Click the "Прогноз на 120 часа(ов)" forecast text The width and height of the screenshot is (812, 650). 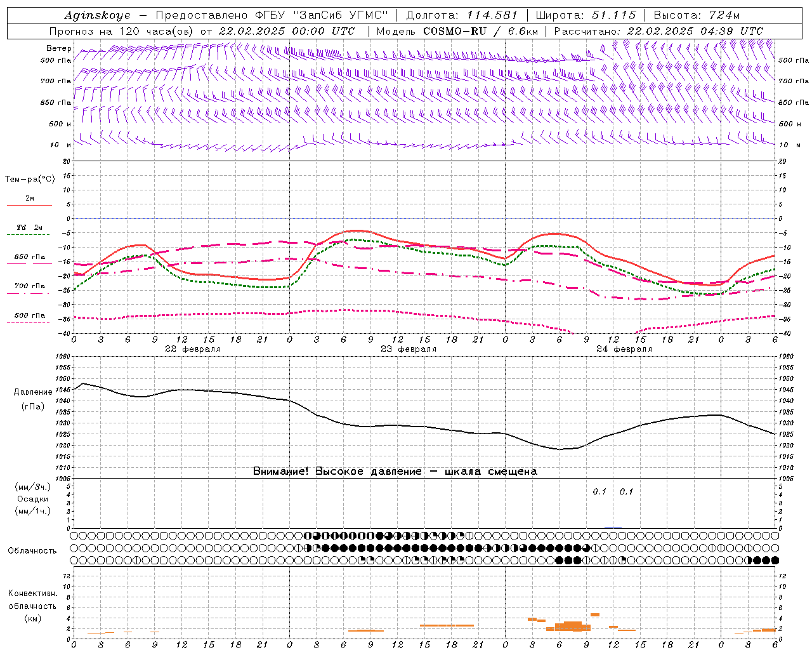click(122, 31)
